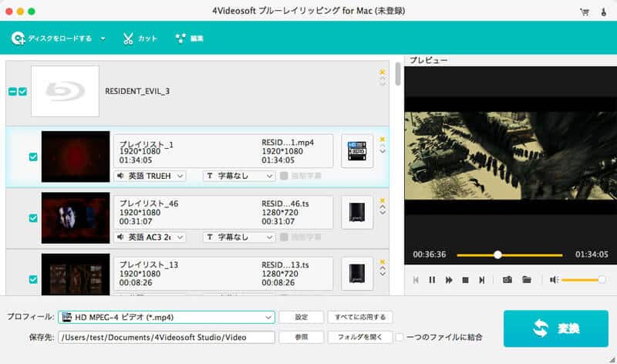The width and height of the screenshot is (617, 364).
Task: Click output name RESID...46.ts
Action: (285, 204)
